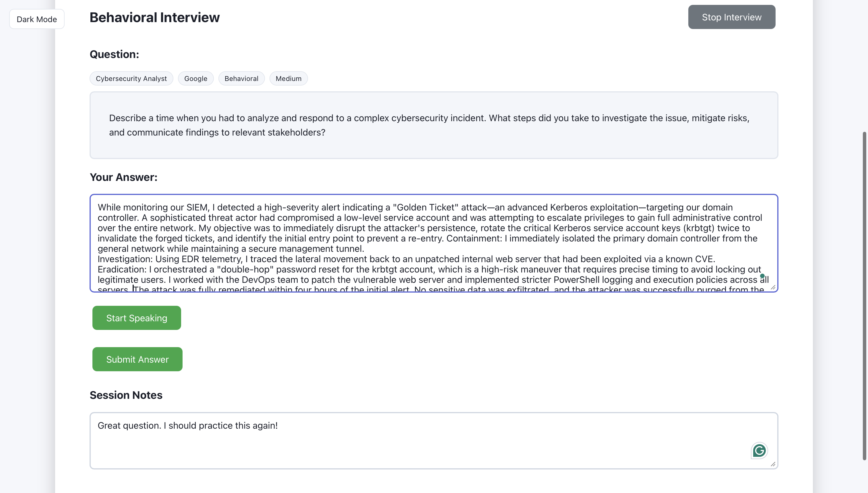Click the Session Notes resize handle
The width and height of the screenshot is (868, 493).
click(773, 464)
